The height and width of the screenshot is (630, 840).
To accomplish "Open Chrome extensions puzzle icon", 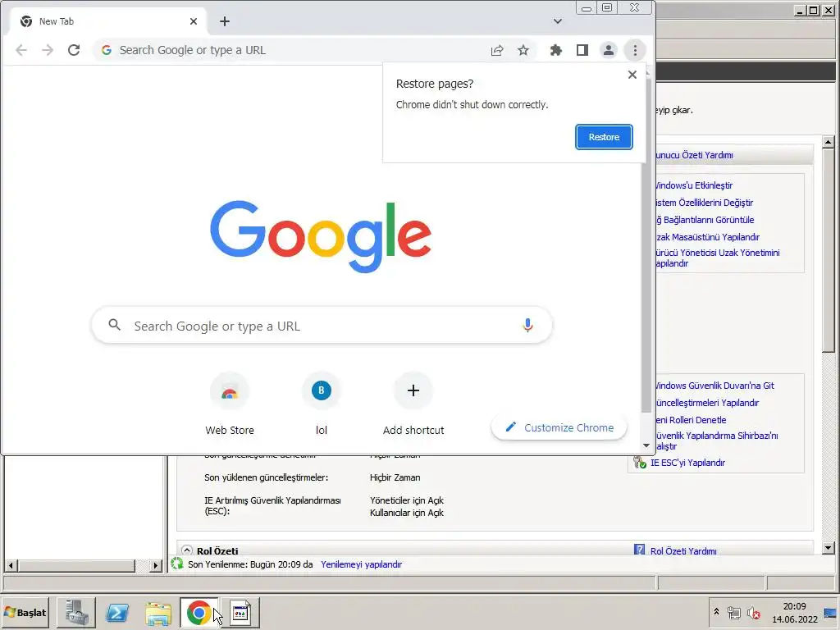I will [556, 50].
